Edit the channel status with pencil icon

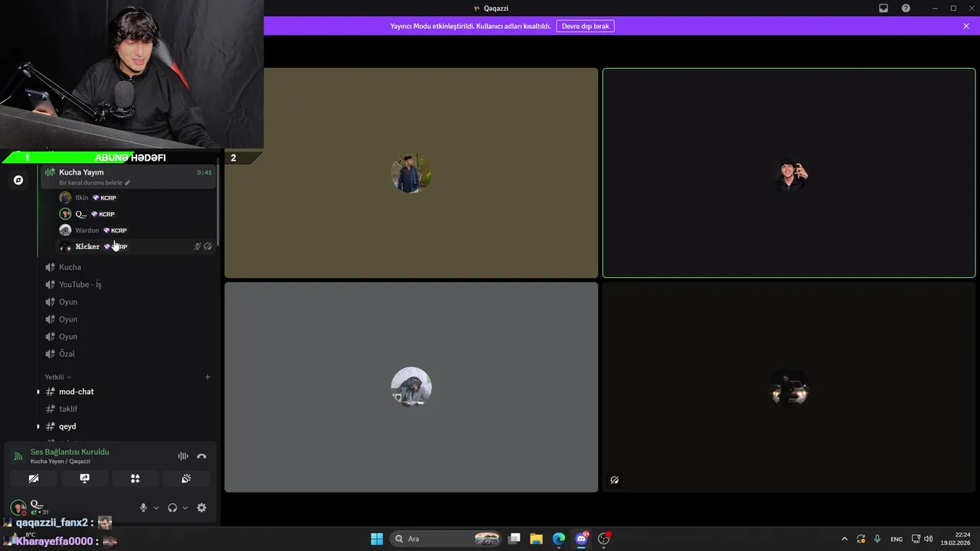point(128,183)
